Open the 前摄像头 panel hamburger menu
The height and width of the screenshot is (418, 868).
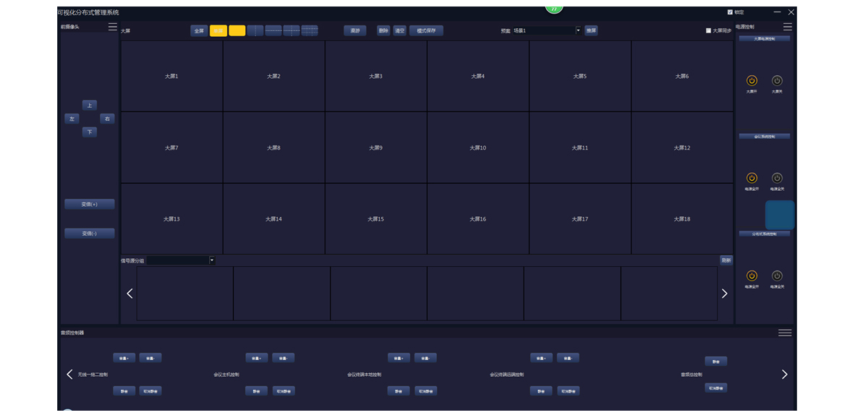113,27
